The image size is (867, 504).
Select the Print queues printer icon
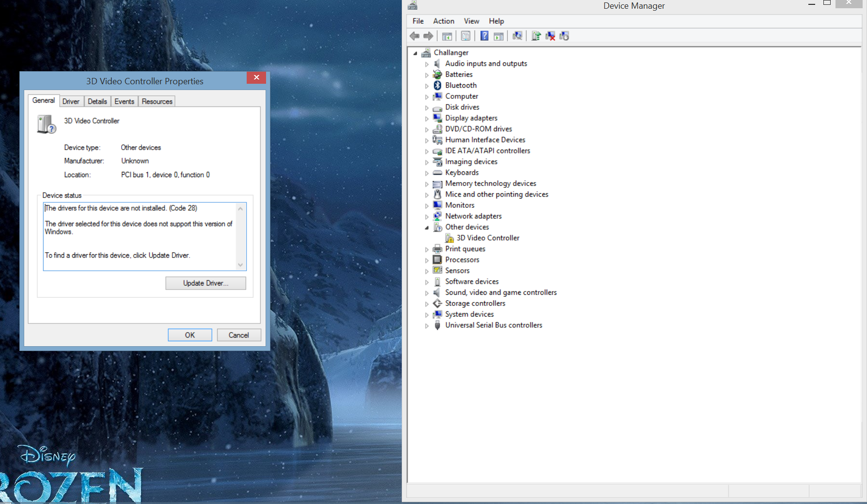438,249
